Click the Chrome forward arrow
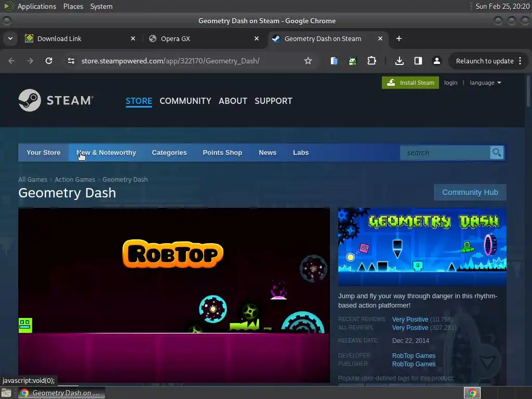The image size is (532, 399). point(30,61)
